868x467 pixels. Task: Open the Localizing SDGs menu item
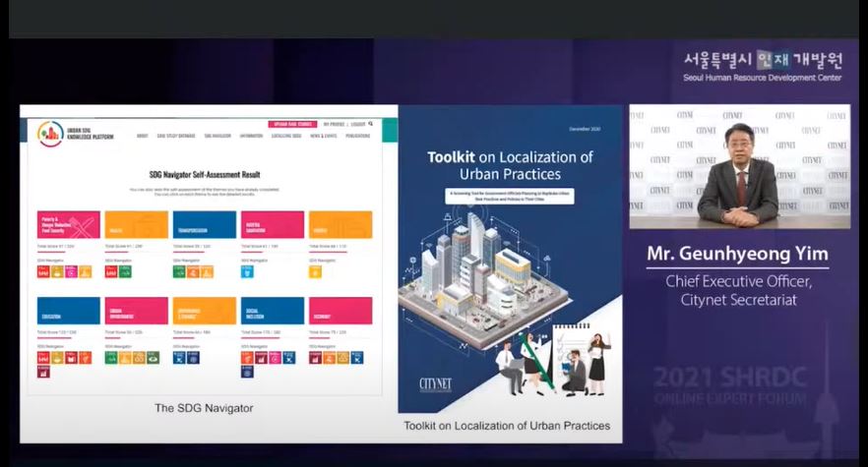point(286,136)
